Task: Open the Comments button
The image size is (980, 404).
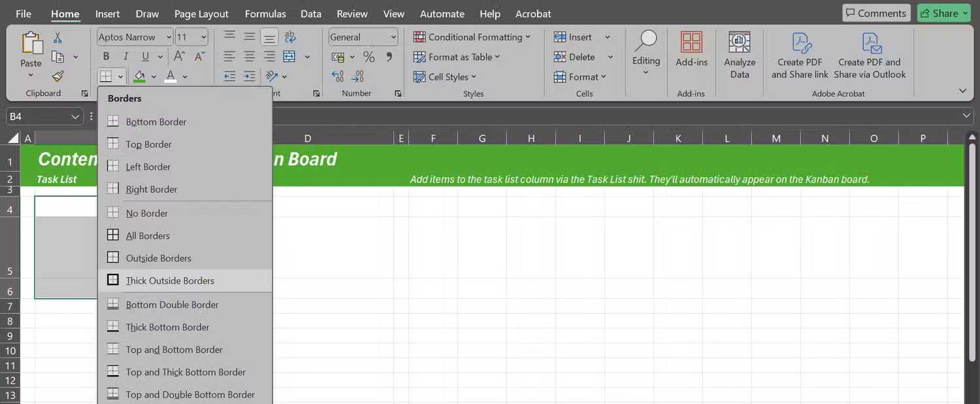Action: [x=877, y=13]
